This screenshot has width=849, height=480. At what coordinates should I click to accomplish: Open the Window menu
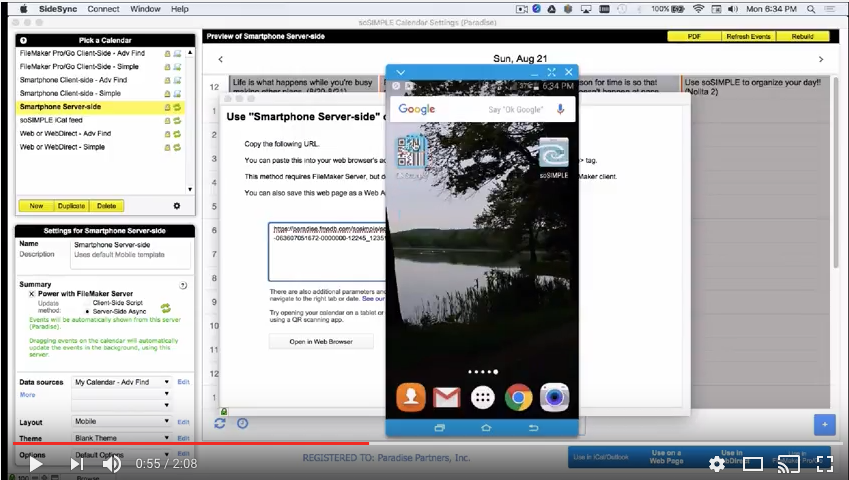pos(145,9)
